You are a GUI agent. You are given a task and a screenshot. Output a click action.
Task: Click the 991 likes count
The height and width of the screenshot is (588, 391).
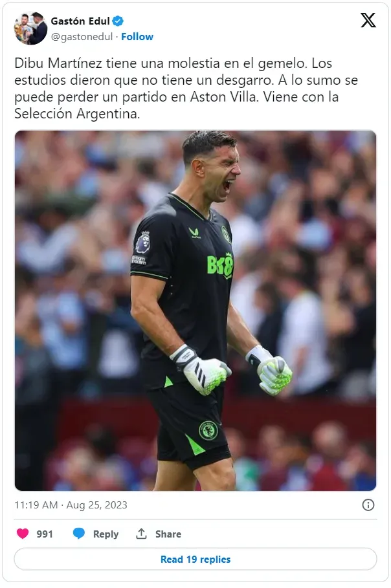pos(44,534)
